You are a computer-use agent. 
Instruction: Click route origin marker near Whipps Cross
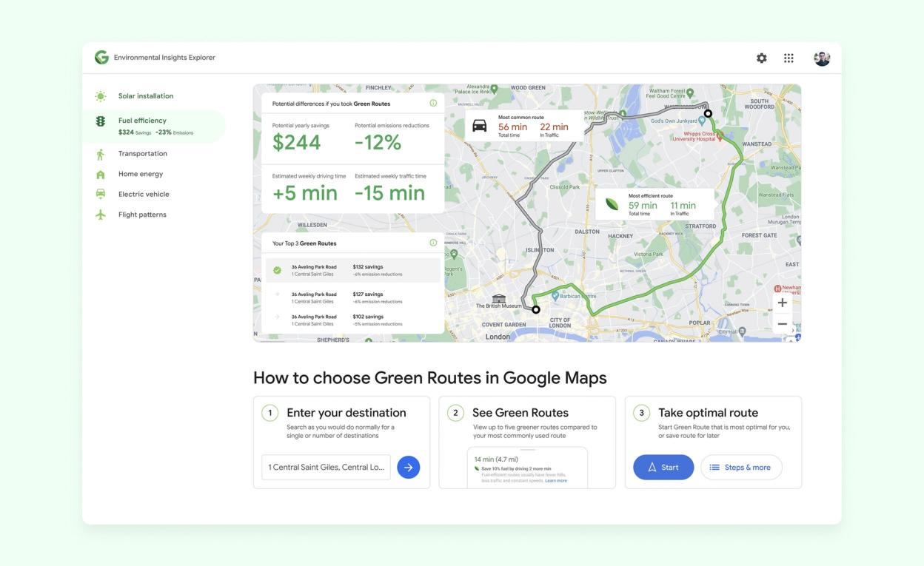tap(708, 113)
